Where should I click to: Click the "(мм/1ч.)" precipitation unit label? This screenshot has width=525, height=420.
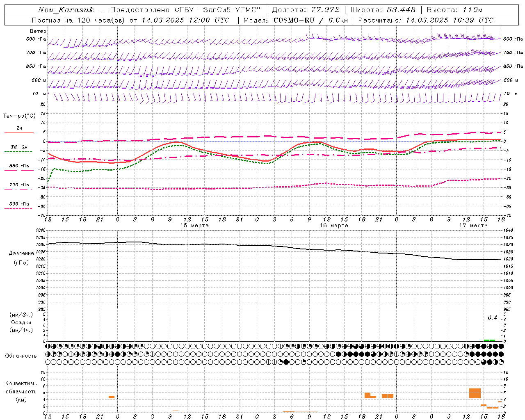[x=21, y=330]
